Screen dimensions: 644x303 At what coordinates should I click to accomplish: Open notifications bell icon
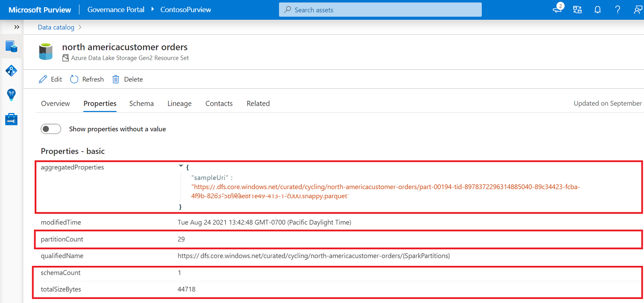(x=598, y=10)
